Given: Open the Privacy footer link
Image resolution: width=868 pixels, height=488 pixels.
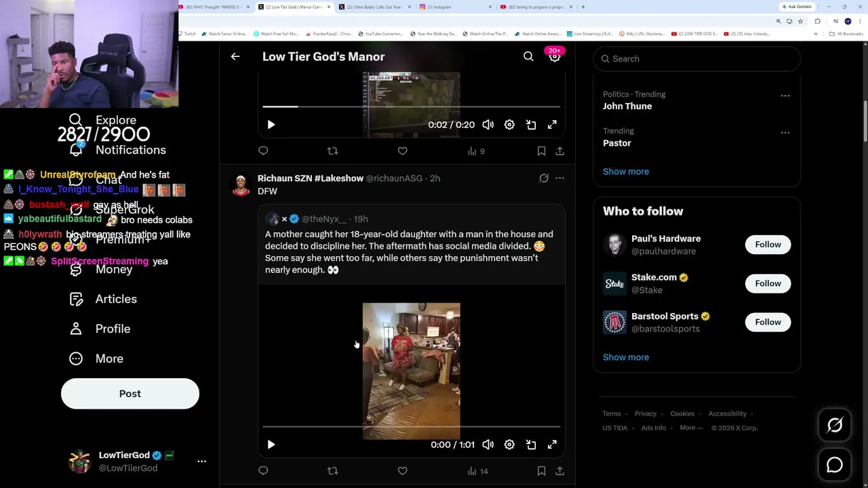Looking at the screenshot, I should tap(646, 413).
